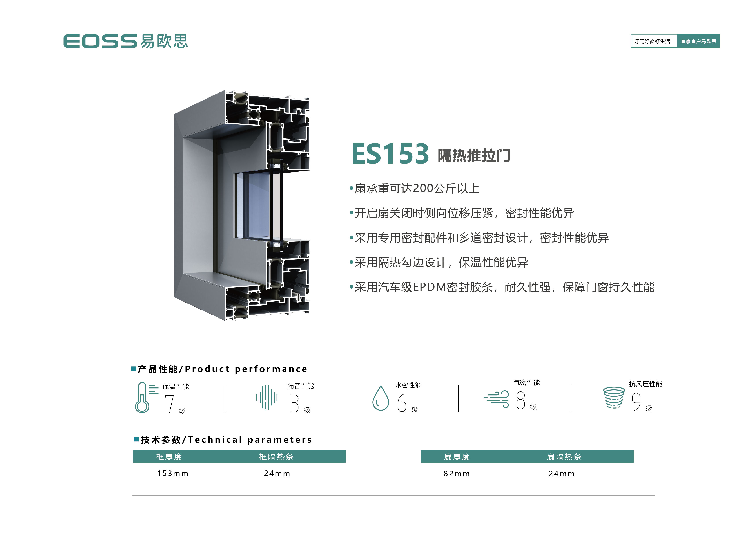
Task: Click the wind airtightness icon
Action: [496, 399]
